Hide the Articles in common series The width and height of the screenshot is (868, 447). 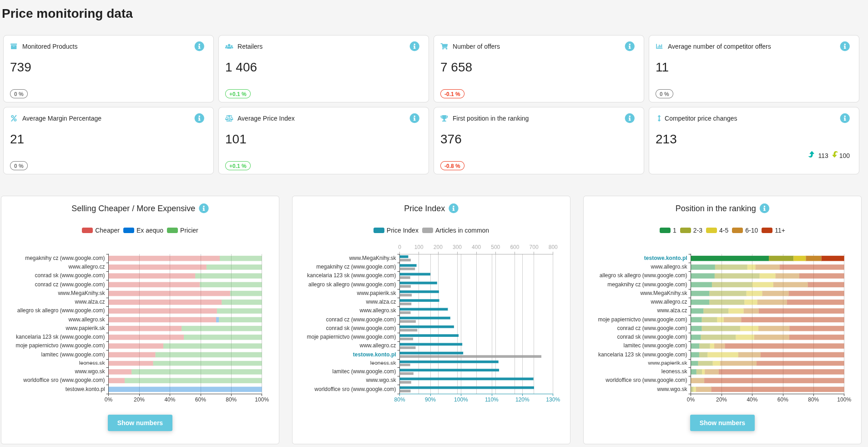click(455, 230)
